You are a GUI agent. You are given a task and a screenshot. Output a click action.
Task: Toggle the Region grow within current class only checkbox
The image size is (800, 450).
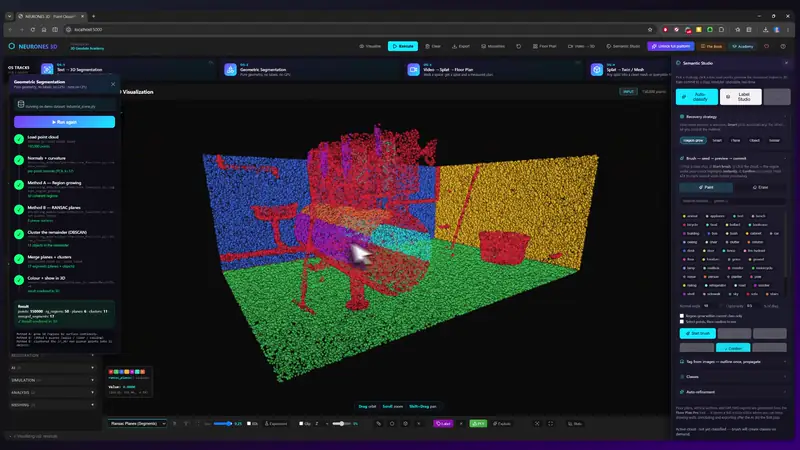click(x=682, y=316)
